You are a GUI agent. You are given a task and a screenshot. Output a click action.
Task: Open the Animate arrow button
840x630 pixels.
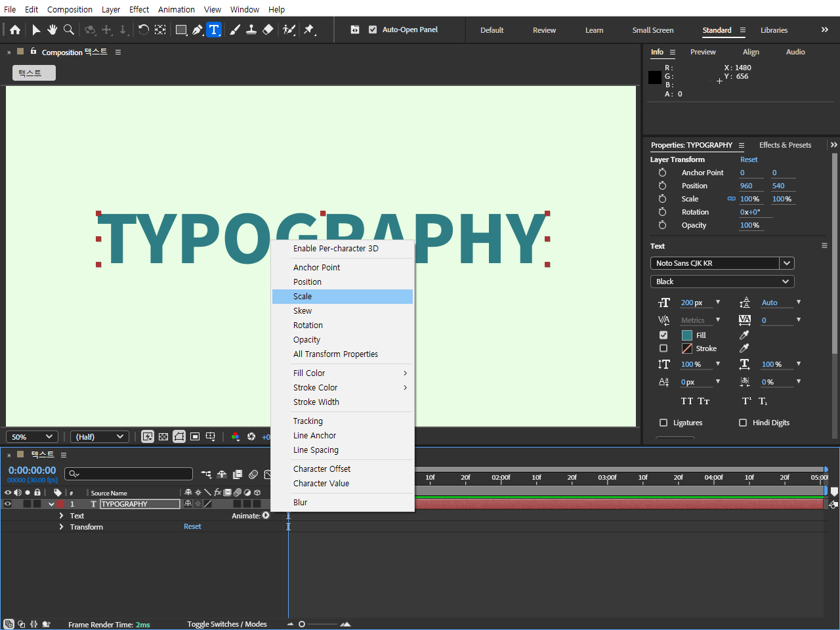coord(266,516)
